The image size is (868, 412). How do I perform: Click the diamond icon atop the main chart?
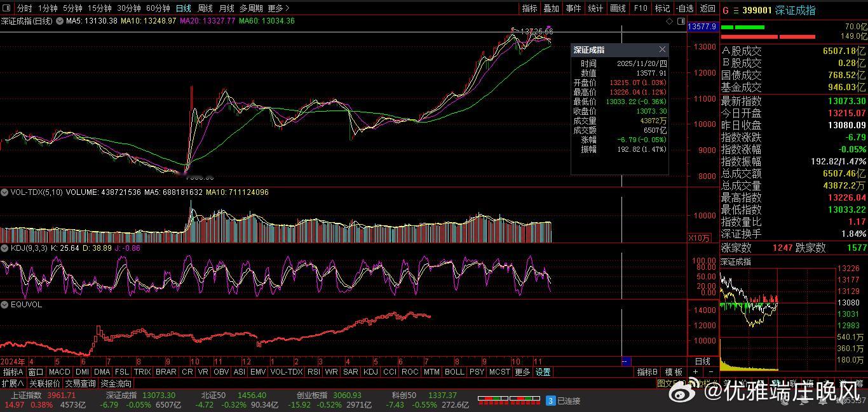669,21
